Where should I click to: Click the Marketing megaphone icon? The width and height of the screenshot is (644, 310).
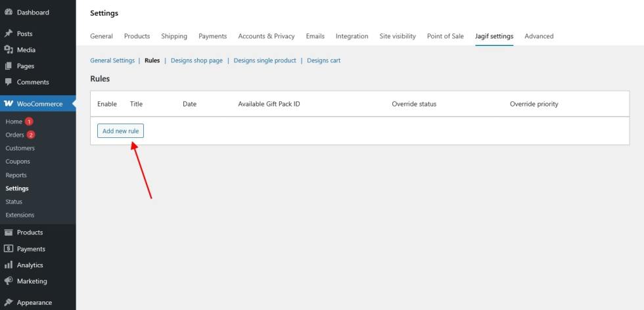(9, 281)
